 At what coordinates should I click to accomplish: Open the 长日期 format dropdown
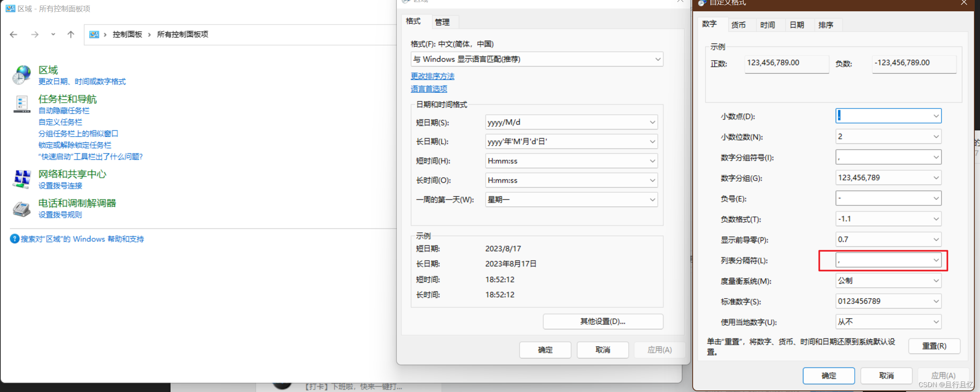pyautogui.click(x=571, y=142)
